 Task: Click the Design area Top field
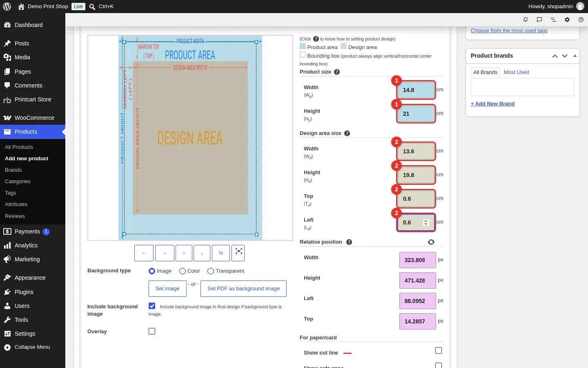[x=416, y=199]
